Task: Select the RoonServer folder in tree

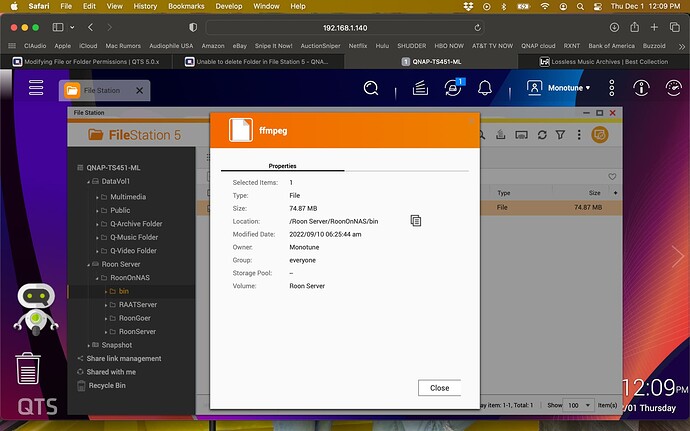Action: (x=137, y=332)
